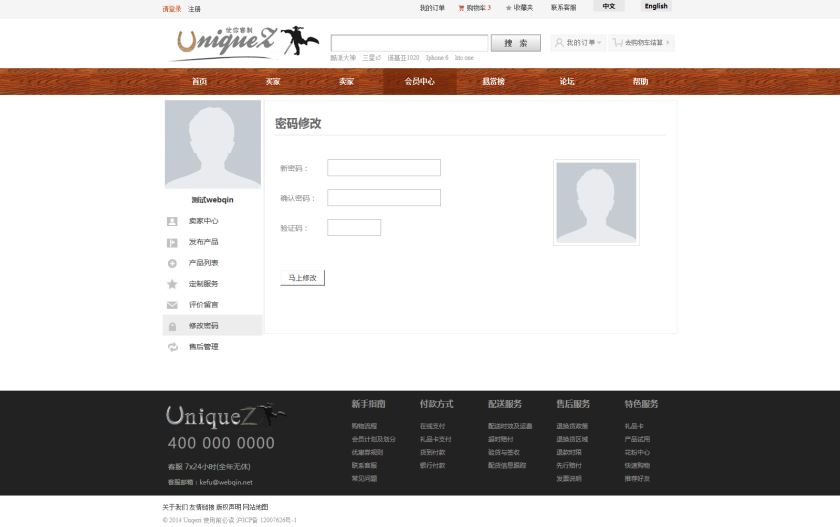Expand the 去购物车结算 dropdown
Viewport: 840px width, 527px height.
click(641, 43)
